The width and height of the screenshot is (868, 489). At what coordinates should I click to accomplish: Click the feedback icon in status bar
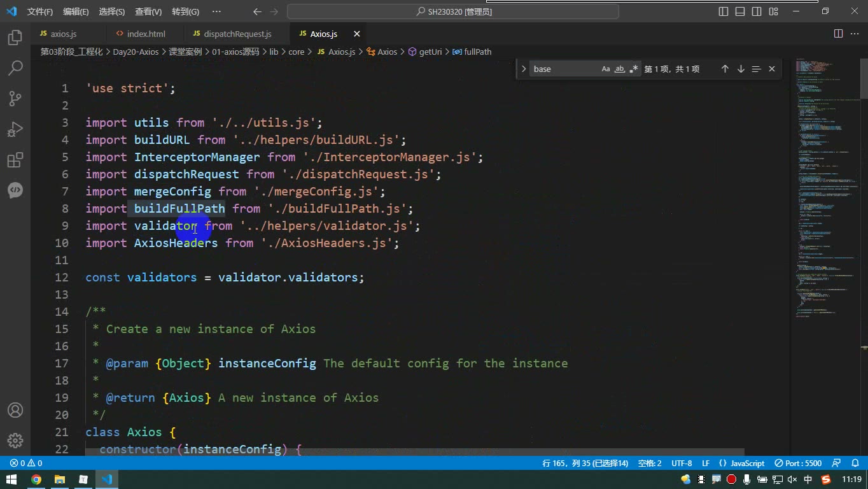837,463
